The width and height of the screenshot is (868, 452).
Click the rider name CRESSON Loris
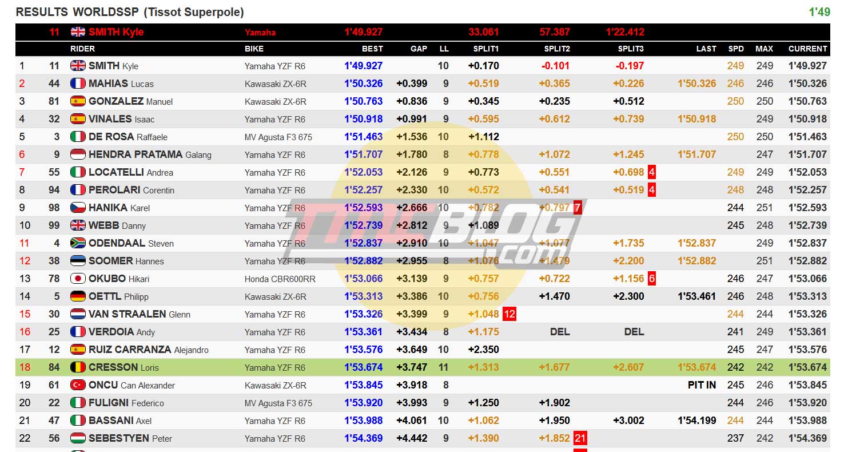[124, 367]
